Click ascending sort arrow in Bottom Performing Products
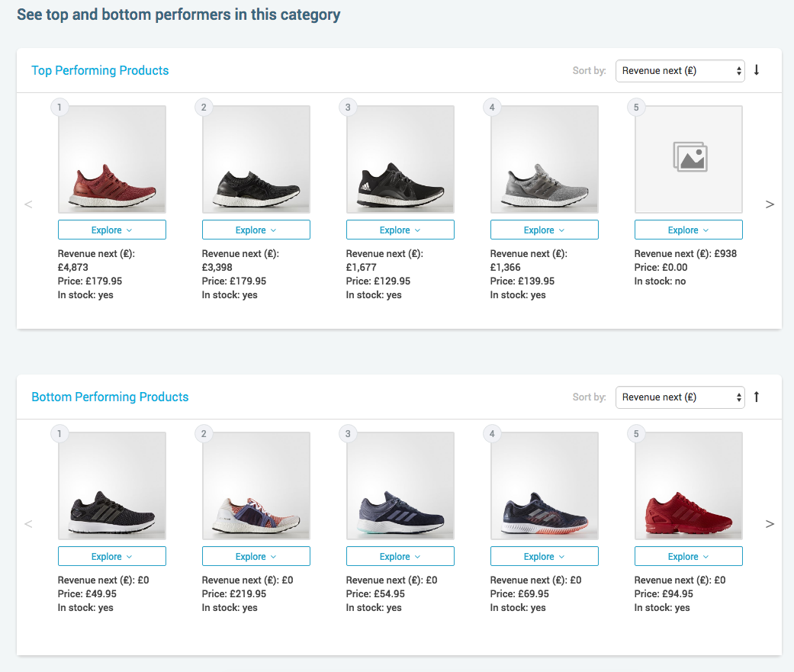Screen dimensions: 794x672 tap(757, 397)
